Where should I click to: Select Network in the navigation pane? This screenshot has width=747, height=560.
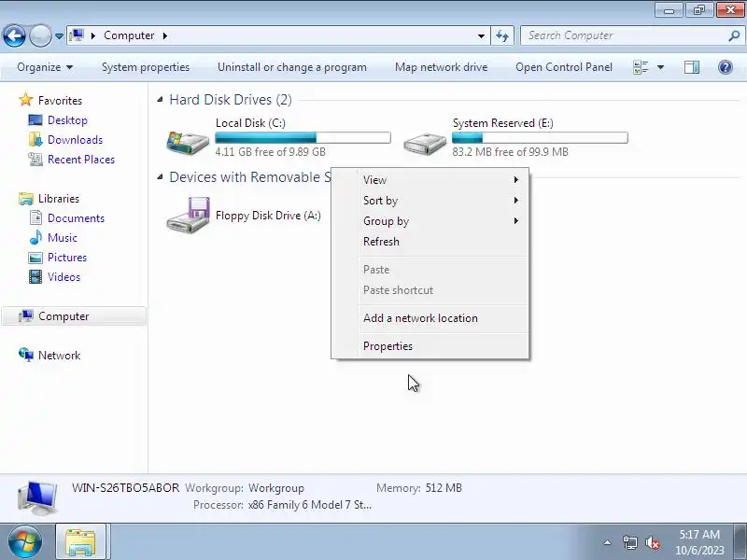pos(59,356)
